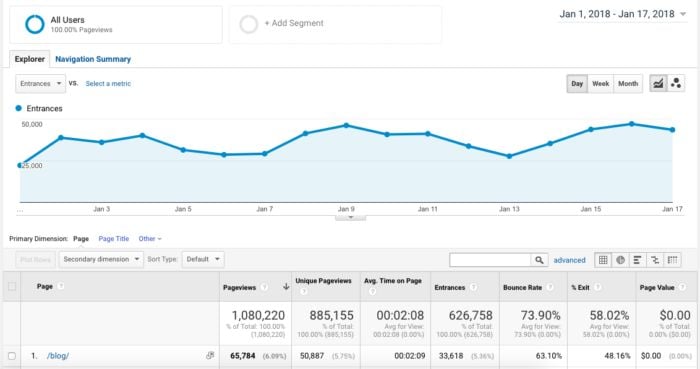700x369 pixels.
Task: Open /blog/ page in new window icon
Action: coord(210,355)
